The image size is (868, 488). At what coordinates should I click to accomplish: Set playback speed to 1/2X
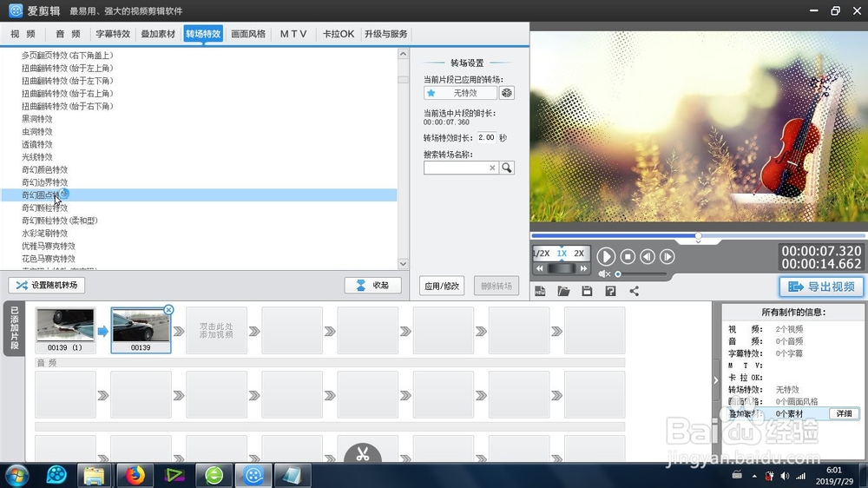pyautogui.click(x=542, y=254)
